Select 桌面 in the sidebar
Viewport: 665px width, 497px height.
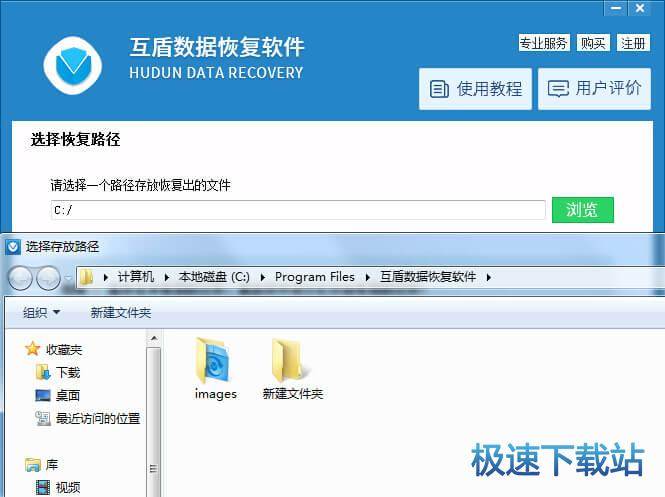[x=68, y=396]
